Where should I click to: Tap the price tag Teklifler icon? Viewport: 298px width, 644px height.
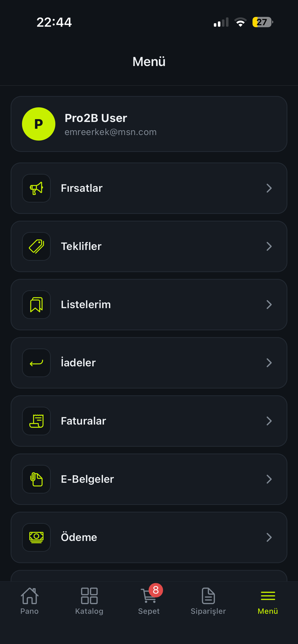(x=36, y=247)
